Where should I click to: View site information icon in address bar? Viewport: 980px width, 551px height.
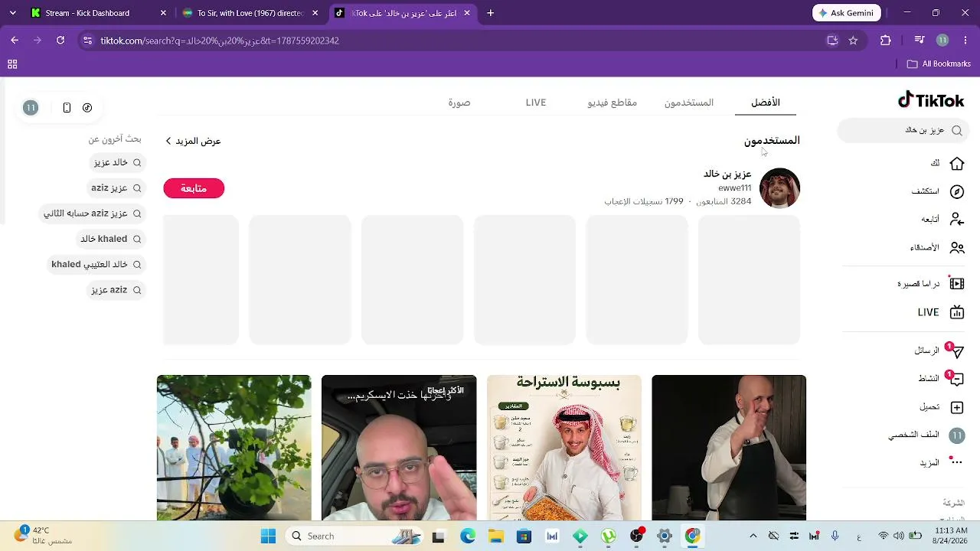coord(87,41)
